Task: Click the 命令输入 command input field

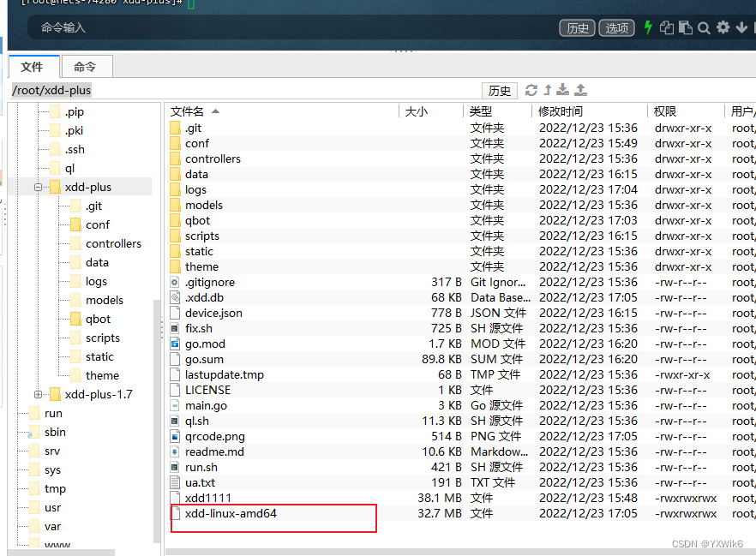Action: point(290,28)
